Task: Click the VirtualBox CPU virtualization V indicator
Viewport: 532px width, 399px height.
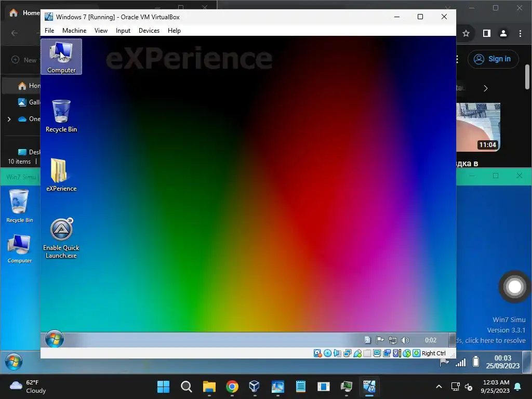Action: coord(396,353)
